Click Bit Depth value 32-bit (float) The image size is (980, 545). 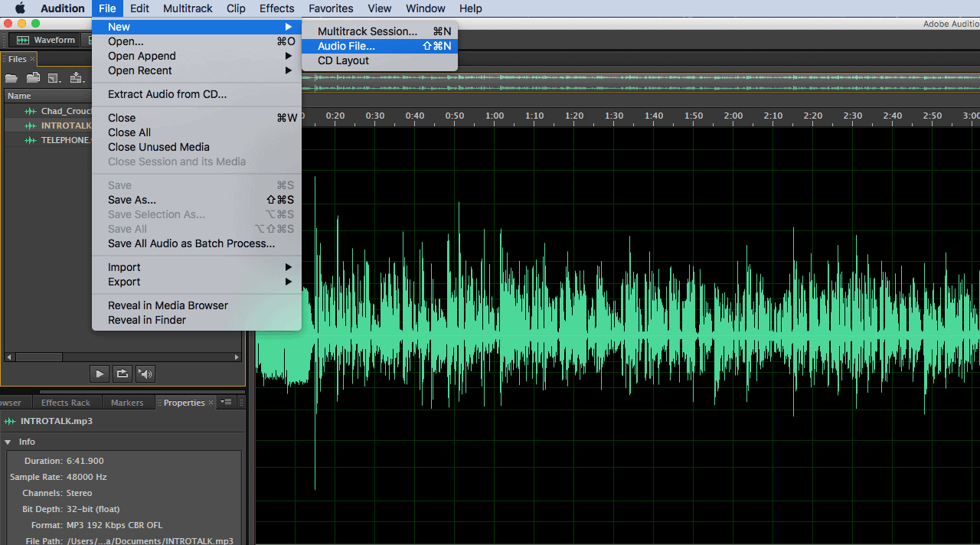pyautogui.click(x=93, y=509)
